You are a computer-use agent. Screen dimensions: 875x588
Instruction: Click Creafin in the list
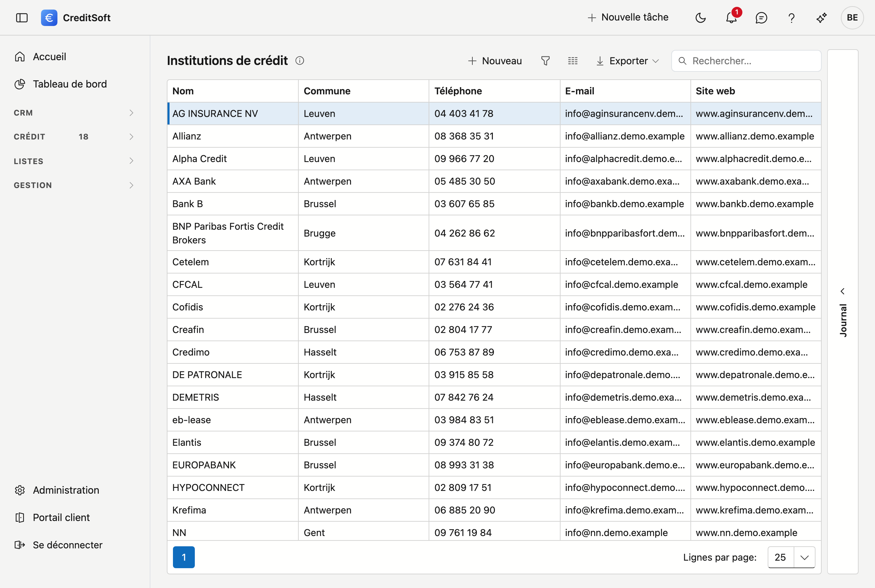pos(188,330)
